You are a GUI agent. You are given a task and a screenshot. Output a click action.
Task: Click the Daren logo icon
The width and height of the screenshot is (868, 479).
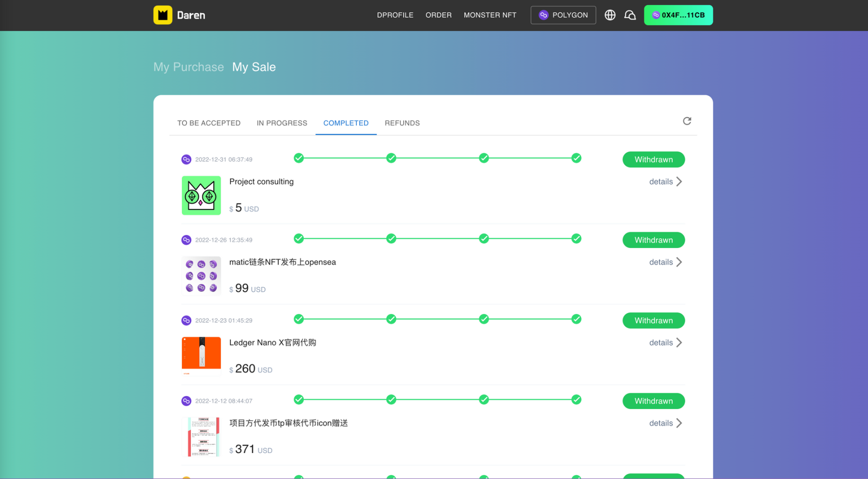click(x=163, y=15)
